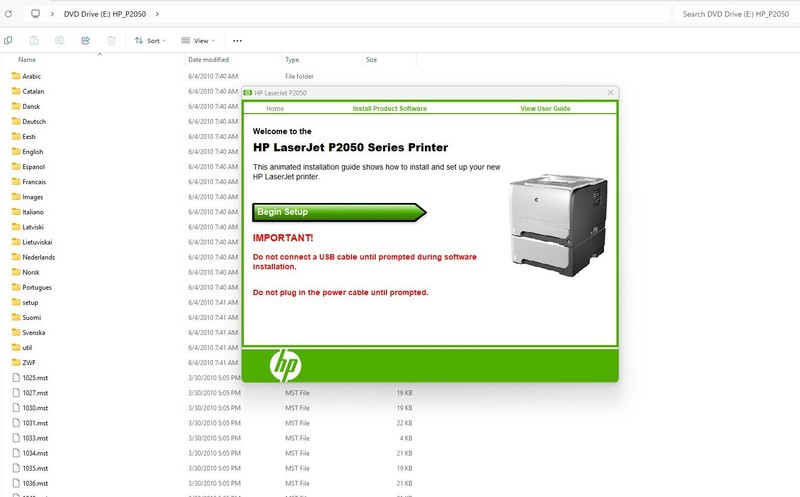Open the View User Guide tab
This screenshot has height=497, width=800.
click(545, 108)
